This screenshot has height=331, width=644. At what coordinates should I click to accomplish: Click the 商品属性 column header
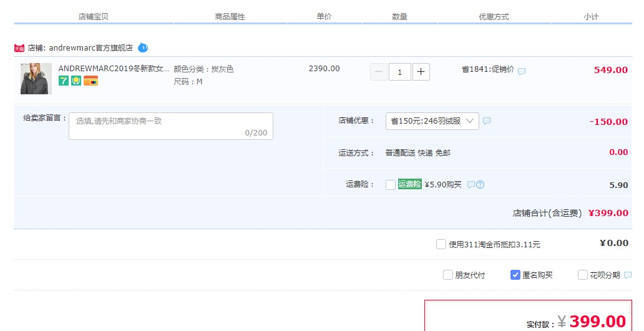click(x=230, y=17)
